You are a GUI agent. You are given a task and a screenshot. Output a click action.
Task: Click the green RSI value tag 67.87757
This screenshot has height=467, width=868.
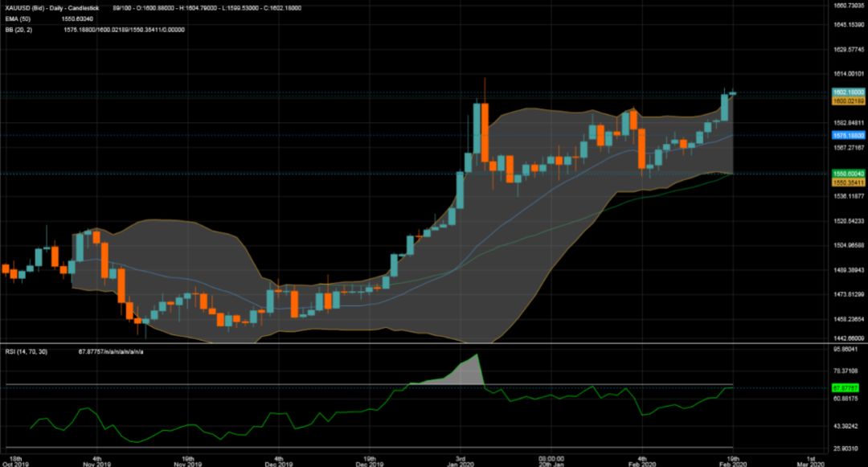click(845, 388)
